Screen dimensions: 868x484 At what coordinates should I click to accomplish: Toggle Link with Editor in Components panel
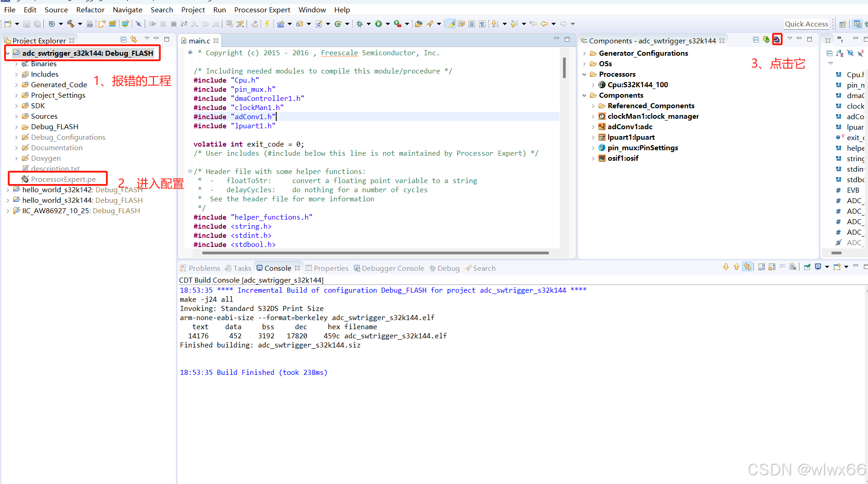click(766, 40)
